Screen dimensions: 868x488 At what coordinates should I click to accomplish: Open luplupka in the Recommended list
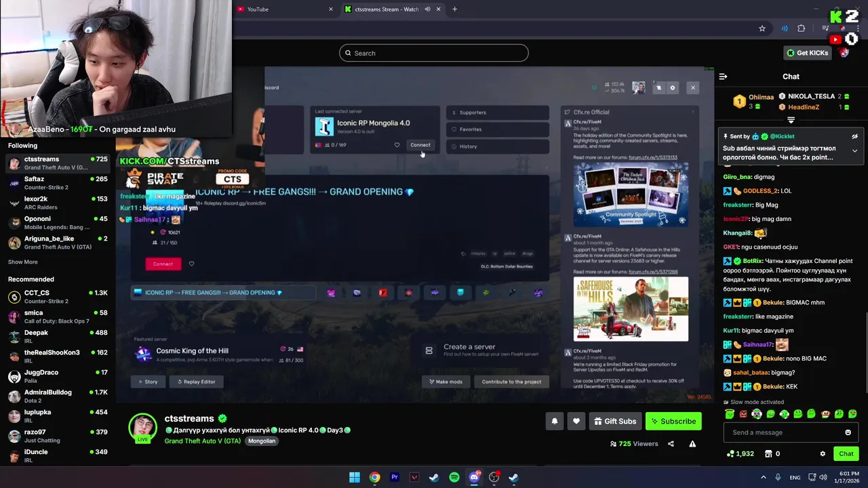click(x=58, y=416)
